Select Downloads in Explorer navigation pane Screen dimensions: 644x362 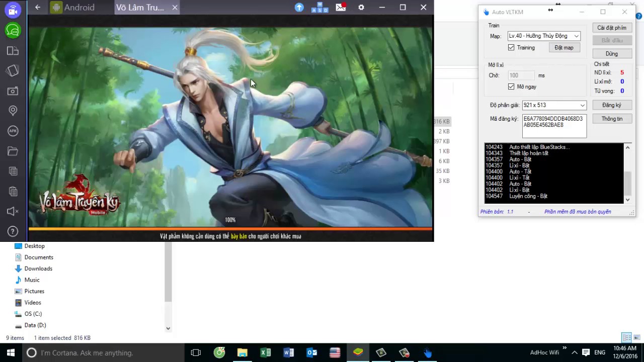point(38,268)
